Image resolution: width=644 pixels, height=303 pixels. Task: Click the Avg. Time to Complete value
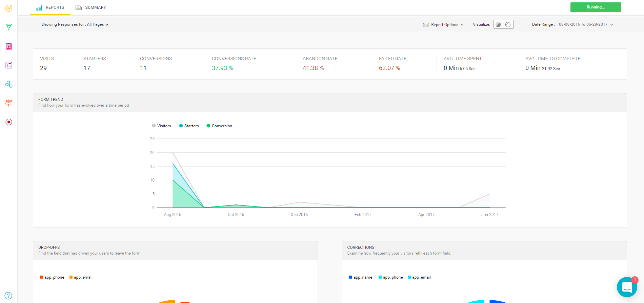[543, 68]
